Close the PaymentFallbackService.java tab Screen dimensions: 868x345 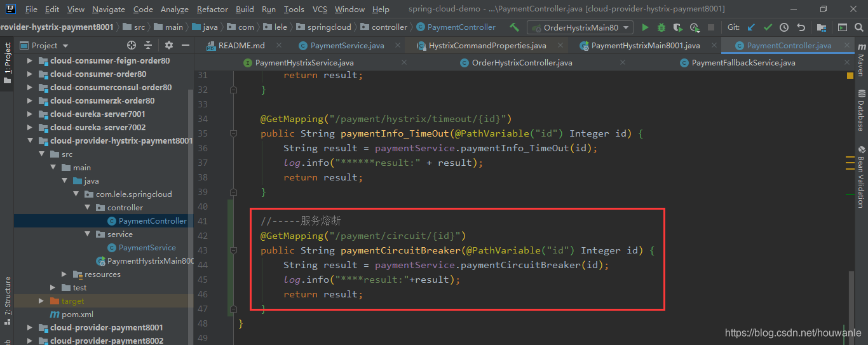(846, 63)
